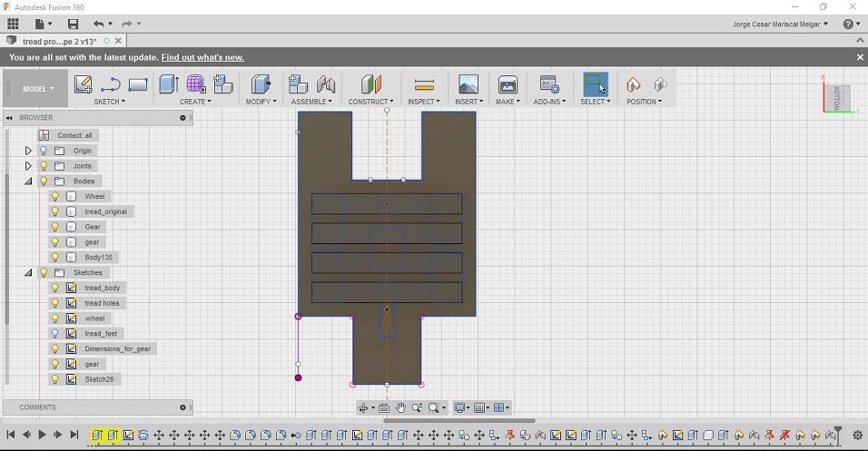Click the Undo arrow icon

[99, 24]
